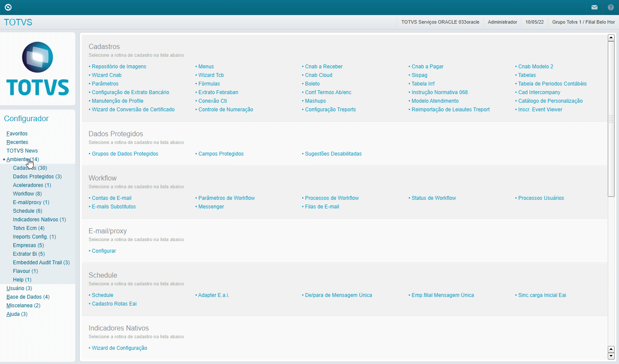619x364 pixels.
Task: Open Campos Protegidos link
Action: (x=221, y=154)
